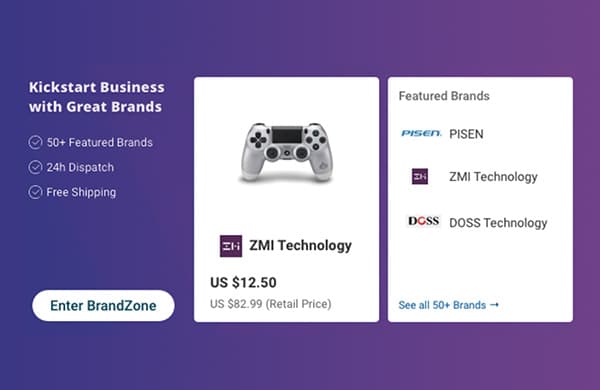
Task: Open the game controller product image
Action: pyautogui.click(x=287, y=152)
